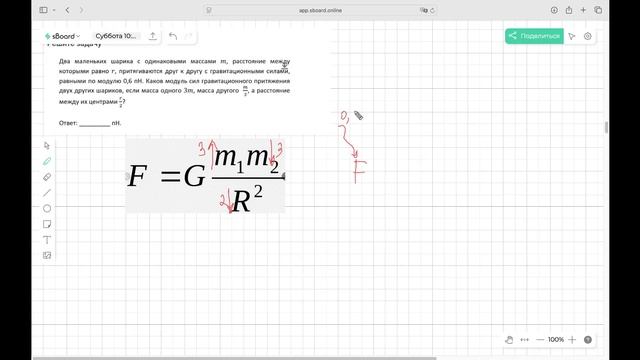Select the circle shape tool
The height and width of the screenshot is (360, 640).
(47, 209)
